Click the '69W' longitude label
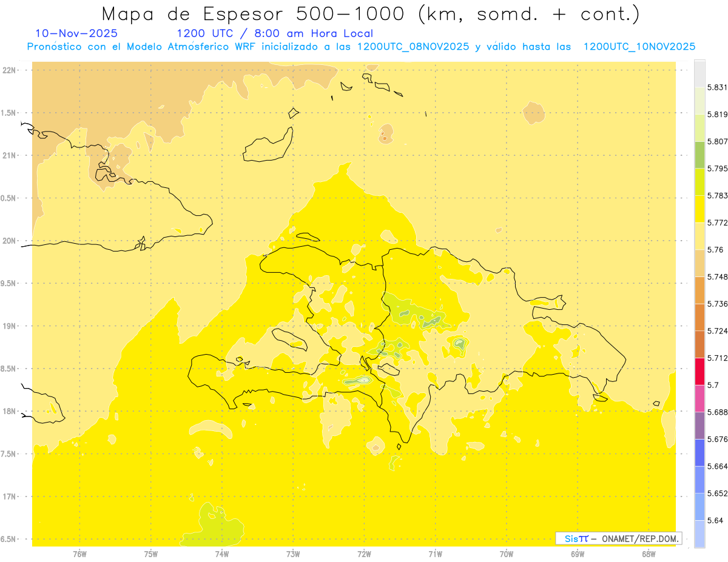The width and height of the screenshot is (728, 562). click(578, 554)
